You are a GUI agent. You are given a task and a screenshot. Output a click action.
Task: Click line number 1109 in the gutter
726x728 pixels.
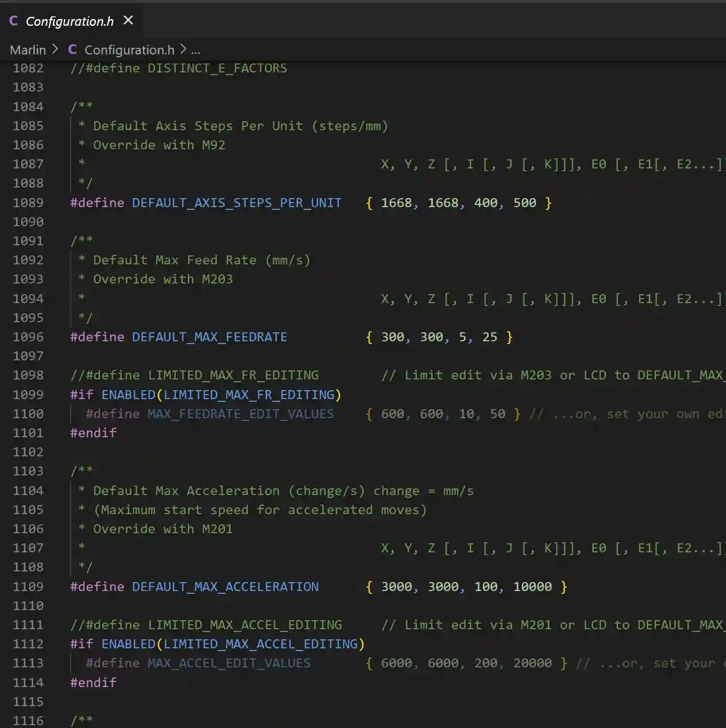pos(28,587)
